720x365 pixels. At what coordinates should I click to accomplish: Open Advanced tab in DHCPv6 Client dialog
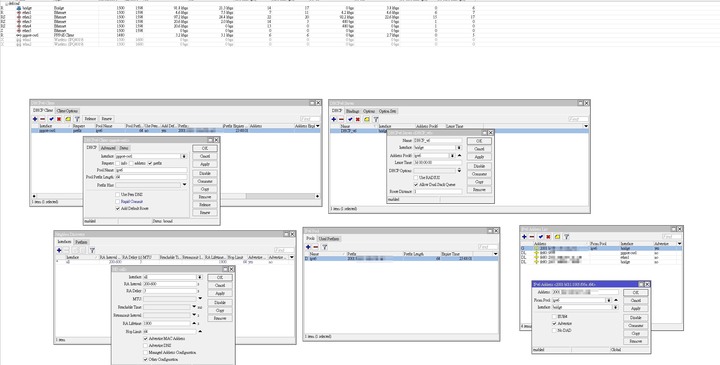click(x=108, y=148)
